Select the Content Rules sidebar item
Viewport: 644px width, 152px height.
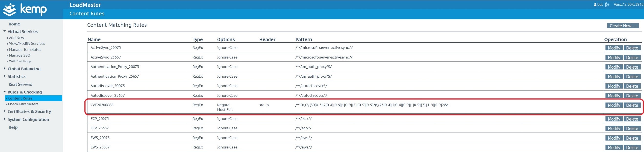tap(20, 98)
